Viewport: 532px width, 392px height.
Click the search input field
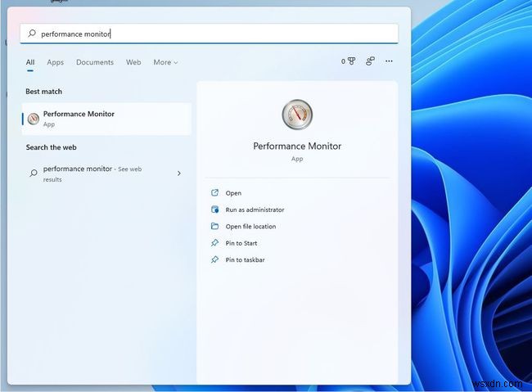209,34
